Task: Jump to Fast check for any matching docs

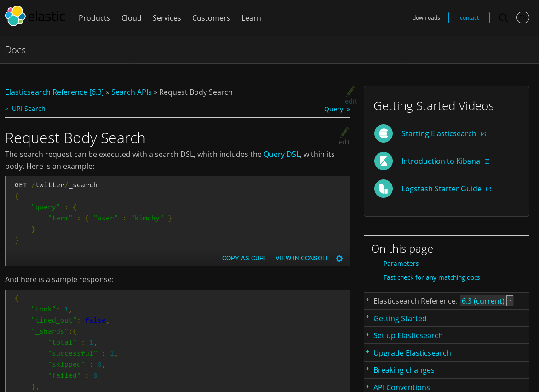Action: 431,277
